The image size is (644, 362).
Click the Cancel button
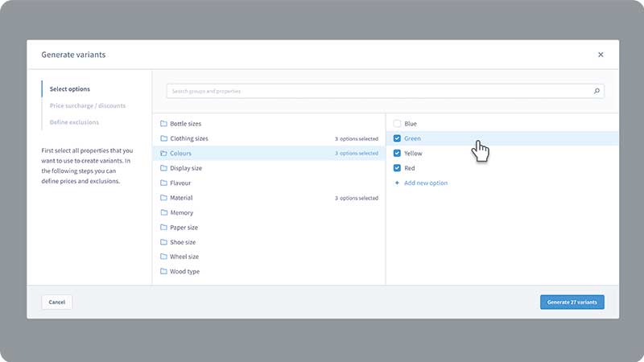(x=56, y=302)
